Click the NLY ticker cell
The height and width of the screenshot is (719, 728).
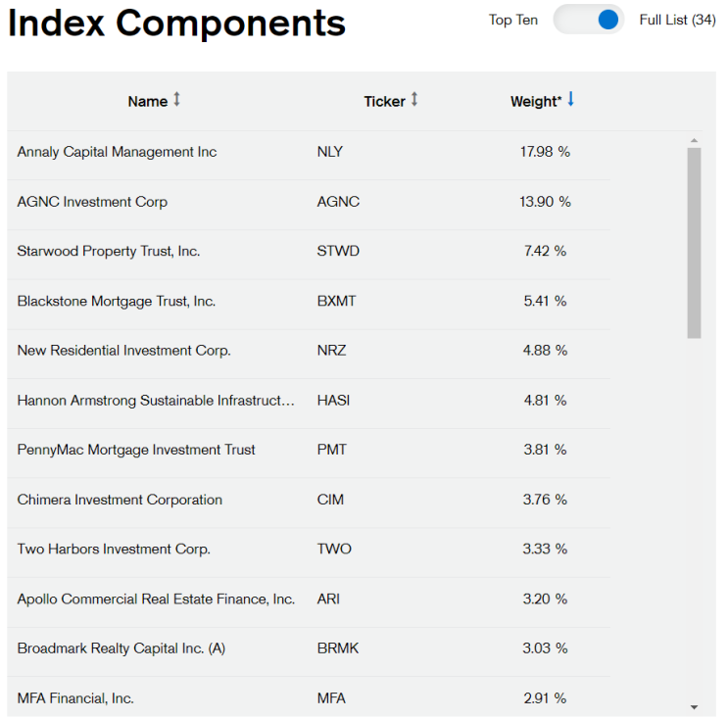[x=330, y=152]
